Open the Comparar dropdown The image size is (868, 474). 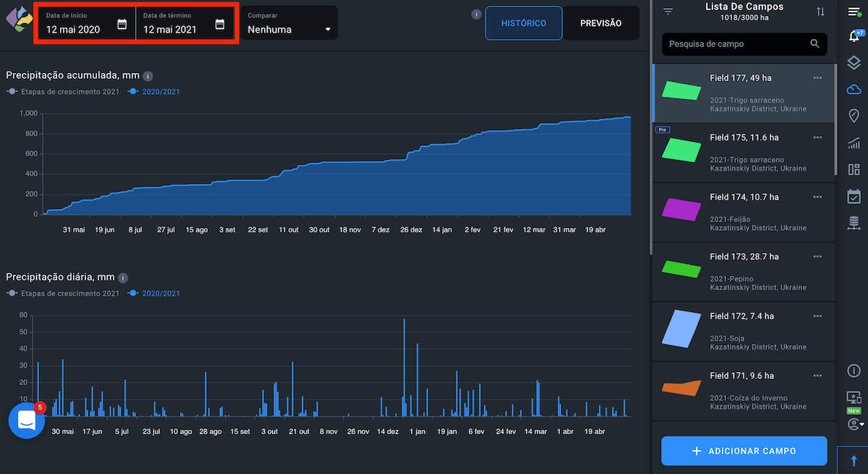tap(289, 24)
